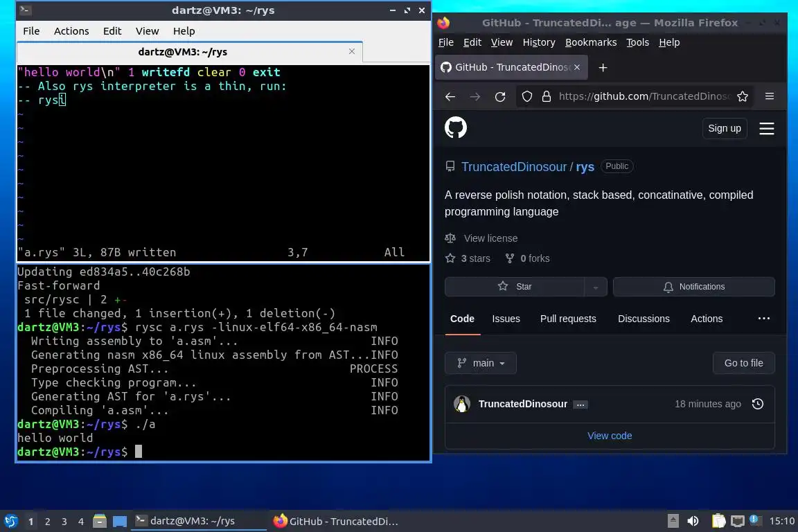View the 3 stars list
The height and width of the screenshot is (532, 798).
pos(468,258)
